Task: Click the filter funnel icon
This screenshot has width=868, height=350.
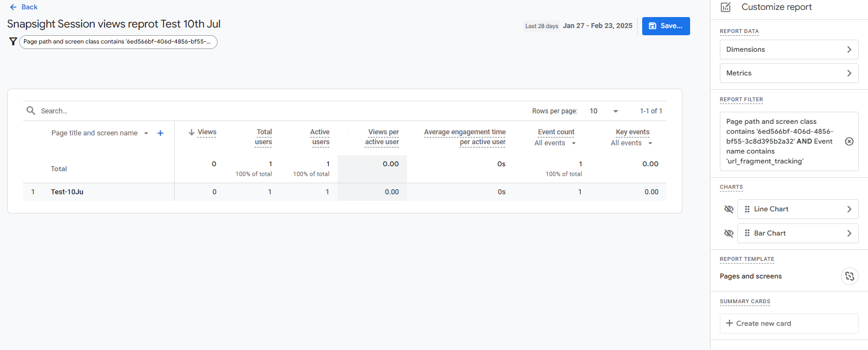Action: click(13, 42)
